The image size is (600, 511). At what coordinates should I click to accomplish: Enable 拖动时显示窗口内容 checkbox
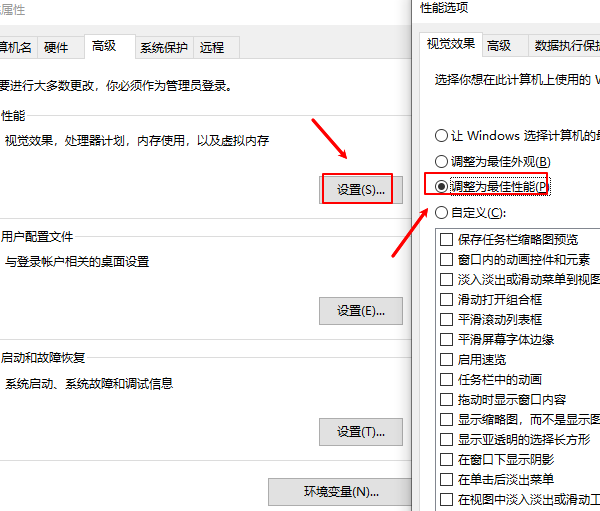click(x=446, y=399)
